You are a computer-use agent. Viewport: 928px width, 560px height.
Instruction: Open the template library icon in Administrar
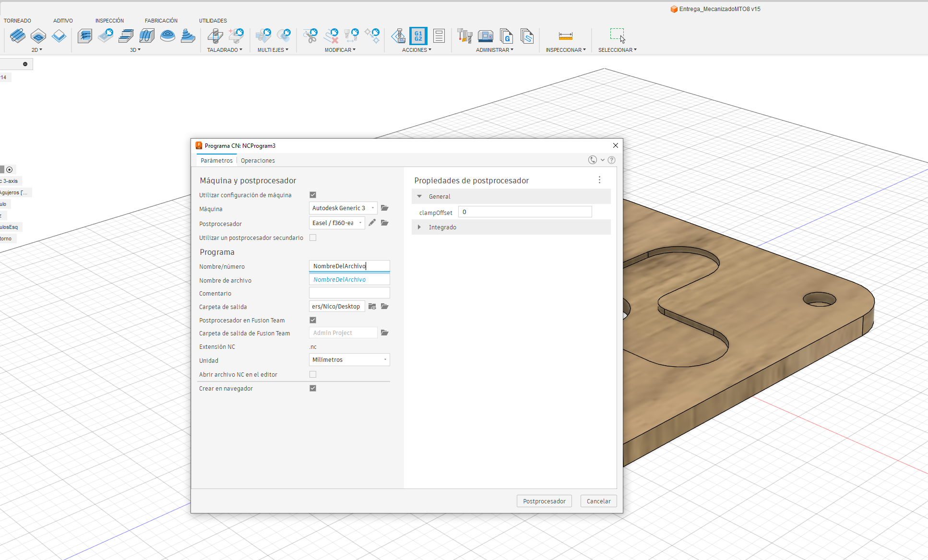(527, 36)
